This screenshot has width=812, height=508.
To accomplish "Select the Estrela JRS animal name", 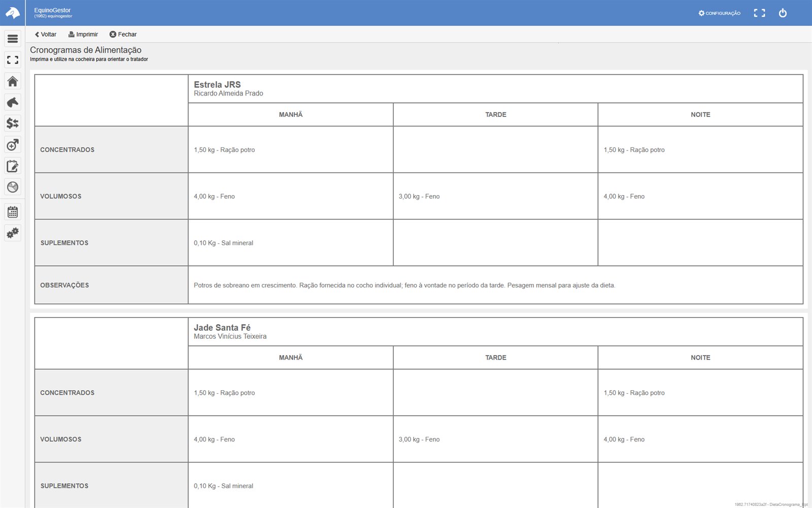I will (x=217, y=85).
